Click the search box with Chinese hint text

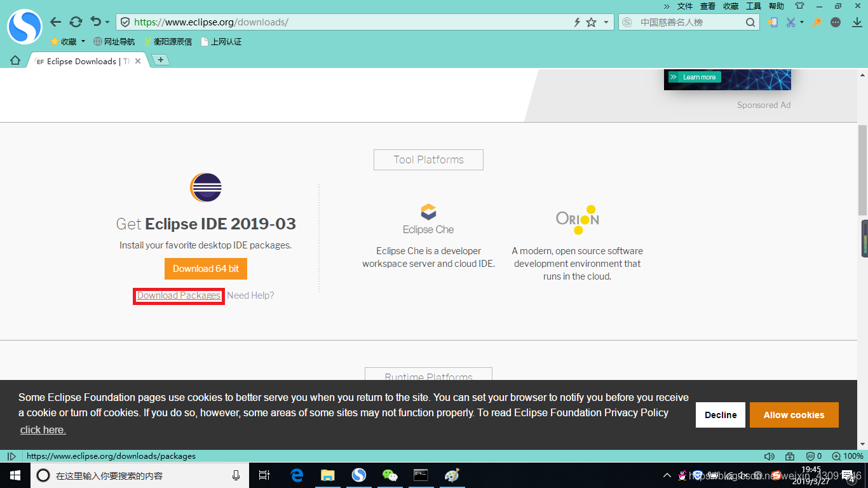tap(689, 22)
